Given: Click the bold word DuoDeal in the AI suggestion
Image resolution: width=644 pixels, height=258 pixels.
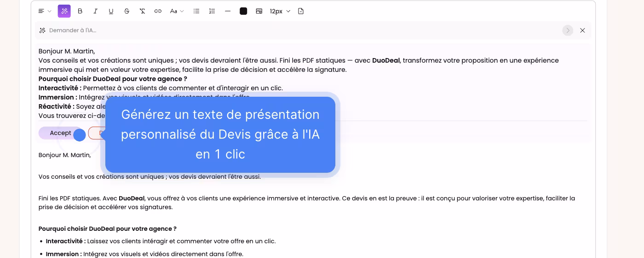Looking at the screenshot, I should tap(386, 60).
